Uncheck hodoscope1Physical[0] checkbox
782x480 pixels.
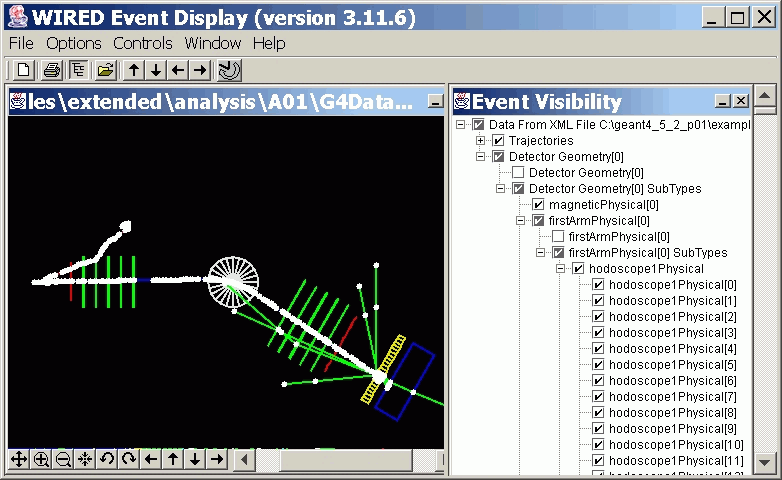pos(598,284)
